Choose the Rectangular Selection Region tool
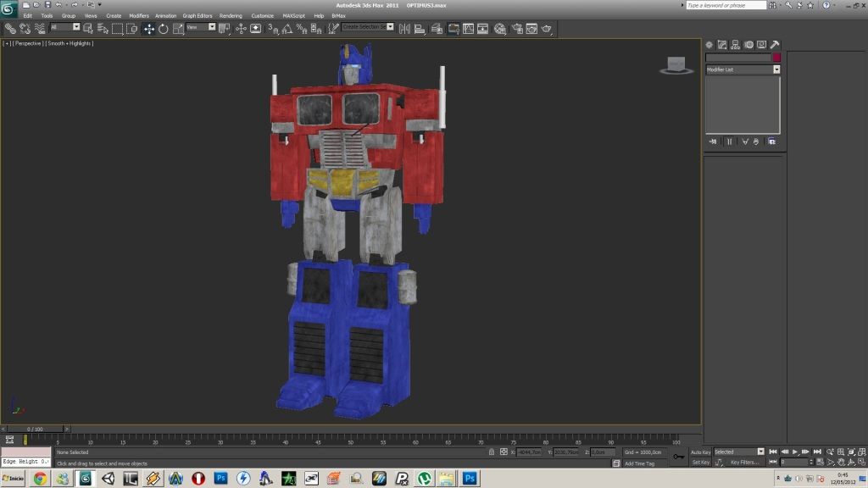Image resolution: width=868 pixels, height=488 pixels. (x=117, y=29)
